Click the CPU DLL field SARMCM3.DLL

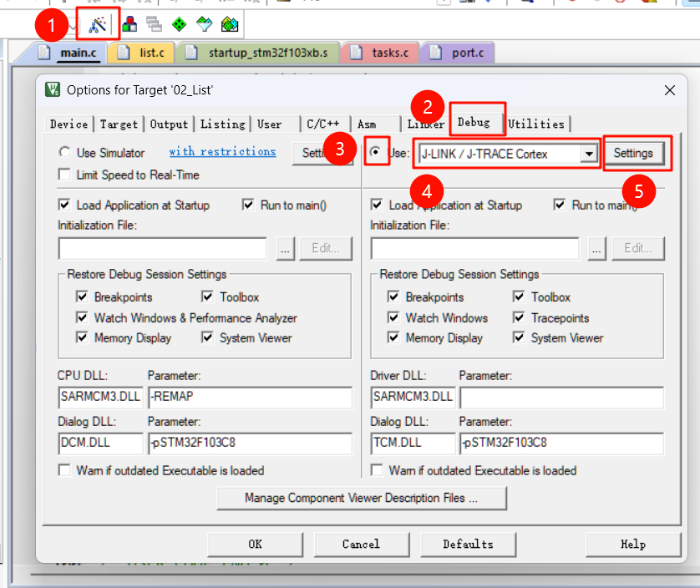coord(100,397)
